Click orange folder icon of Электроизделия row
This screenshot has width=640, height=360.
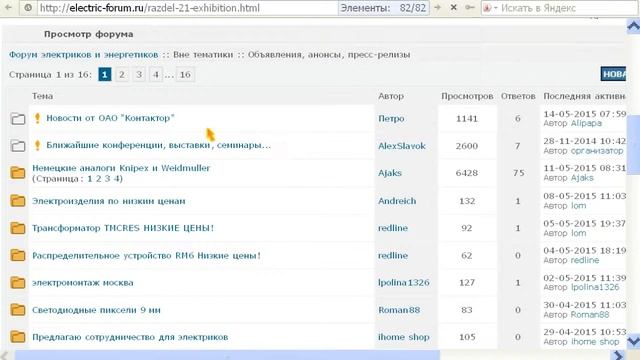[18, 200]
